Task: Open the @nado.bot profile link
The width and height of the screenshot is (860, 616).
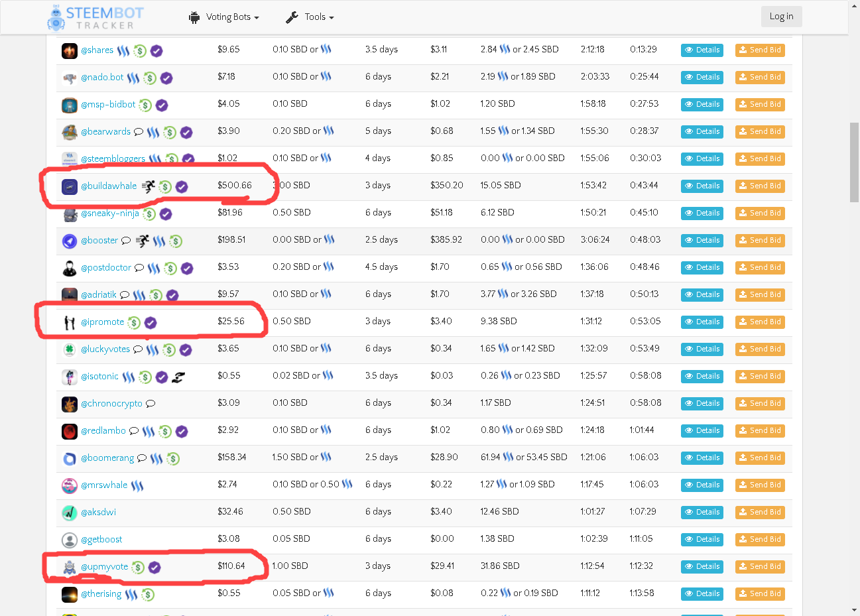Action: 102,78
